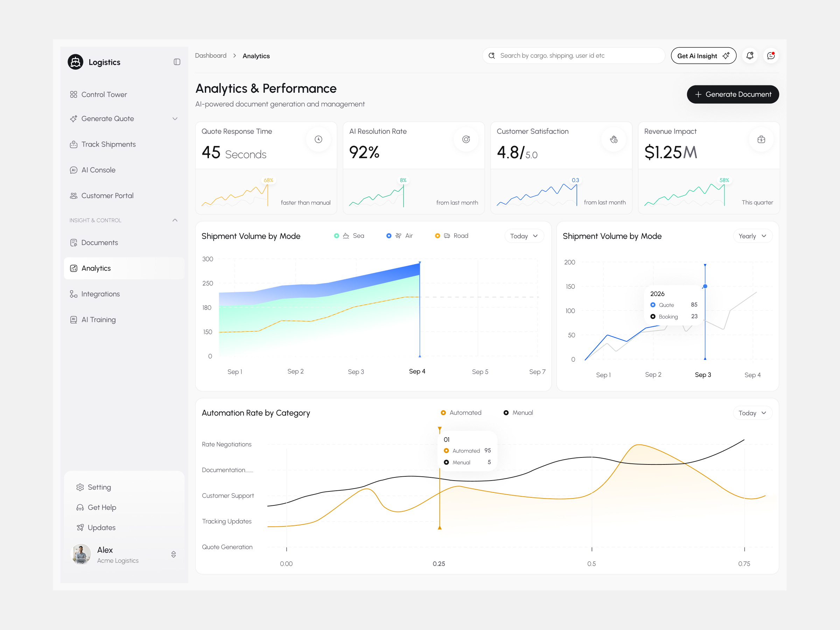Open the chat messages icon

(771, 55)
